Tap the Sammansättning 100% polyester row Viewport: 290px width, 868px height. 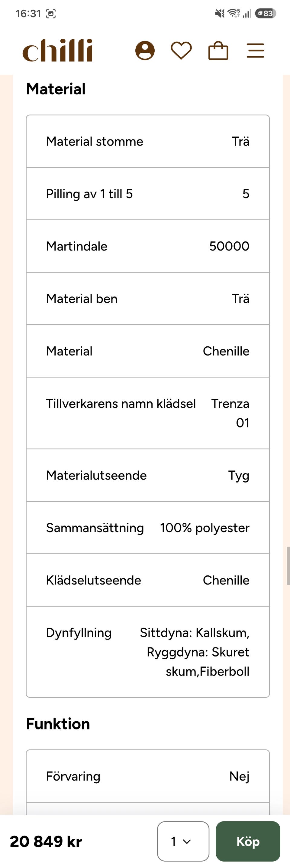(148, 528)
